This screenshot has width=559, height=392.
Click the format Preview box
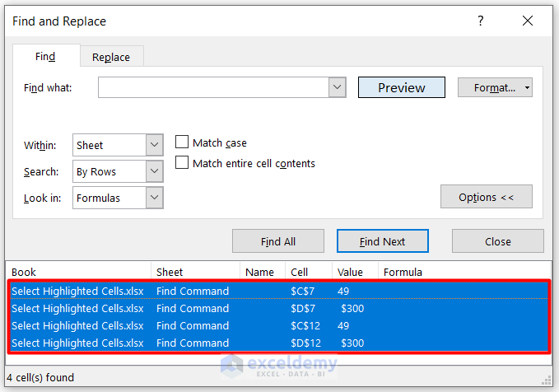tap(402, 87)
